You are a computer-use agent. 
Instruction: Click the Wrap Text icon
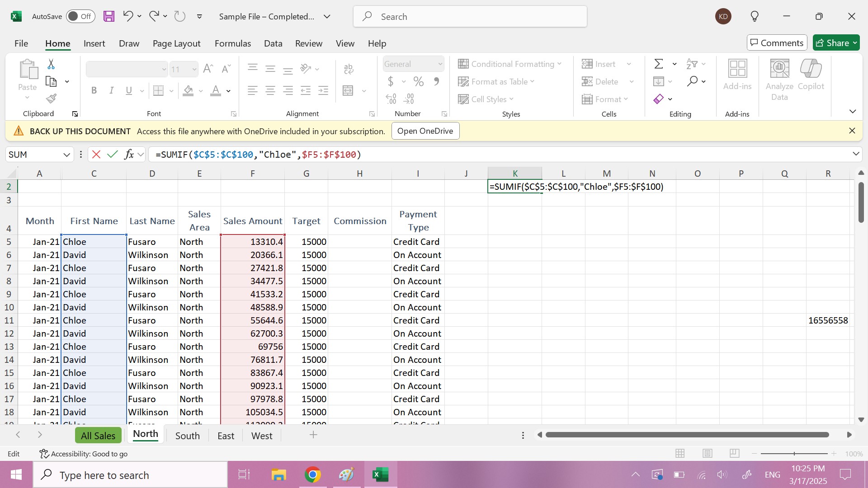[349, 69]
